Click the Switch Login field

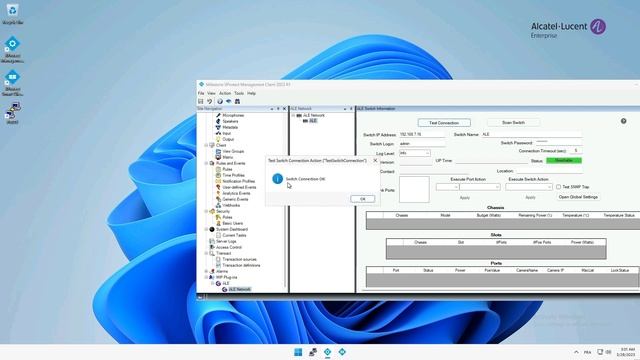coord(422,144)
